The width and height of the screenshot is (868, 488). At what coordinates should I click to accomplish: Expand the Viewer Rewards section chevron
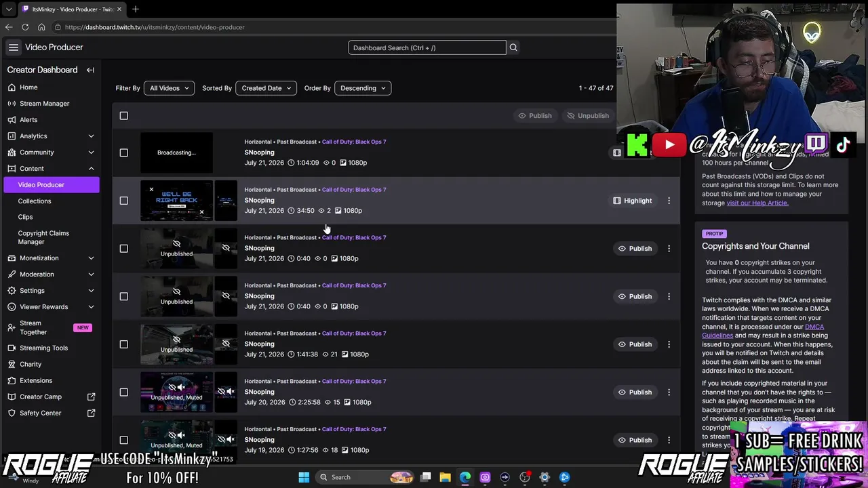tap(91, 307)
